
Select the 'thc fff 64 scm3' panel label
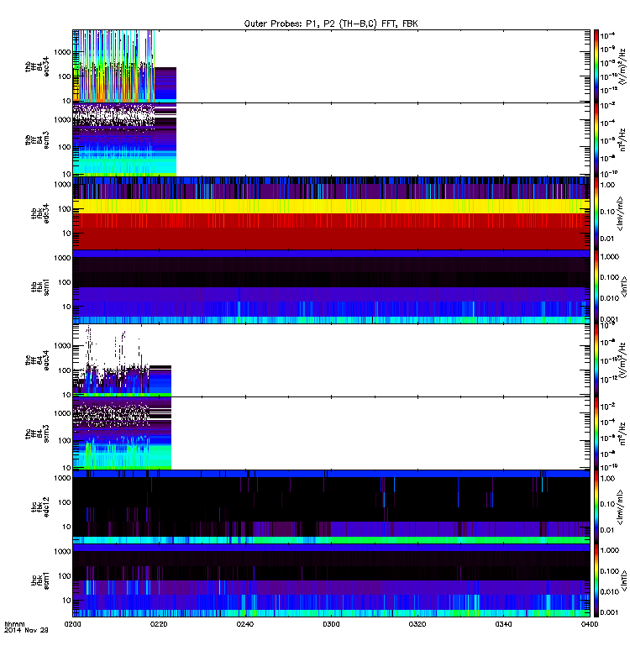pyautogui.click(x=37, y=433)
